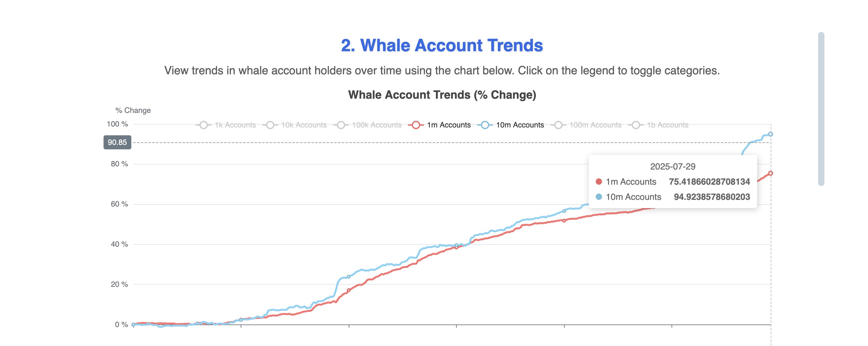Click the Whale Account Trends heading
The width and height of the screenshot is (868, 346).
point(442,46)
